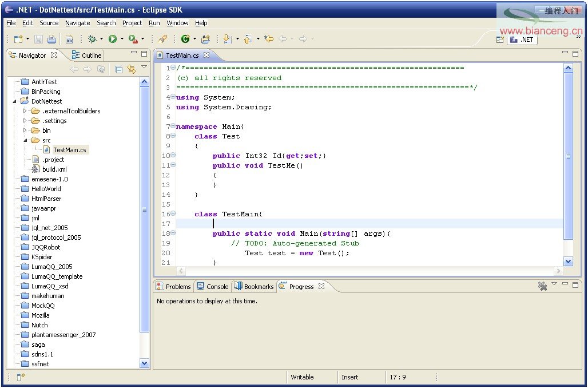Collapse the fold marker at line 16
This screenshot has width=588, height=388.
point(173,213)
